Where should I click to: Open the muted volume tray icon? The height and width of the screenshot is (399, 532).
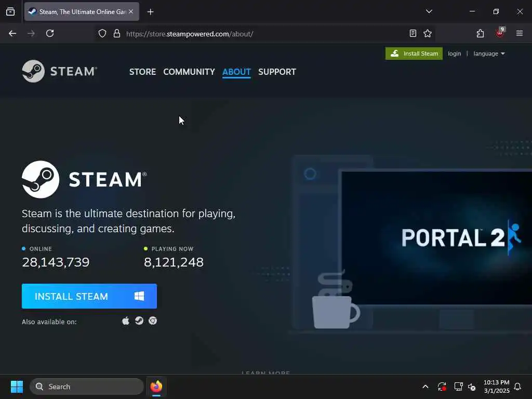point(472,387)
